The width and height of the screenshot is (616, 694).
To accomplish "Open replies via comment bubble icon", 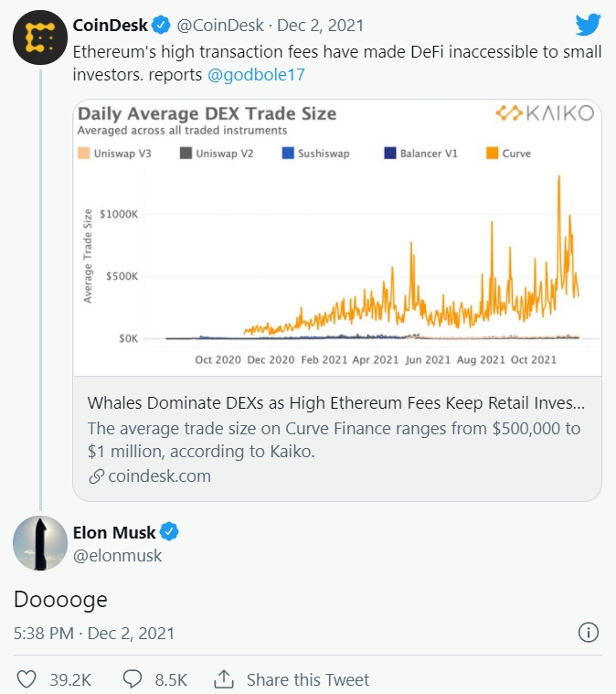I will (x=133, y=679).
